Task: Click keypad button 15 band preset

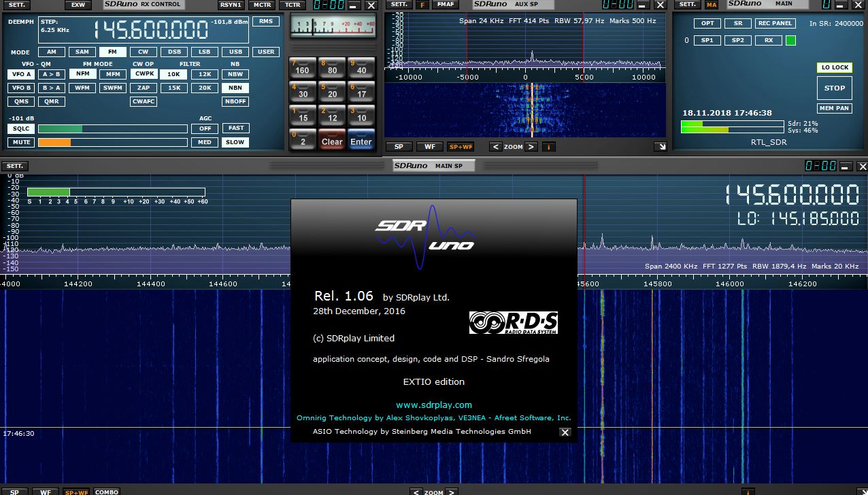Action: (303, 114)
